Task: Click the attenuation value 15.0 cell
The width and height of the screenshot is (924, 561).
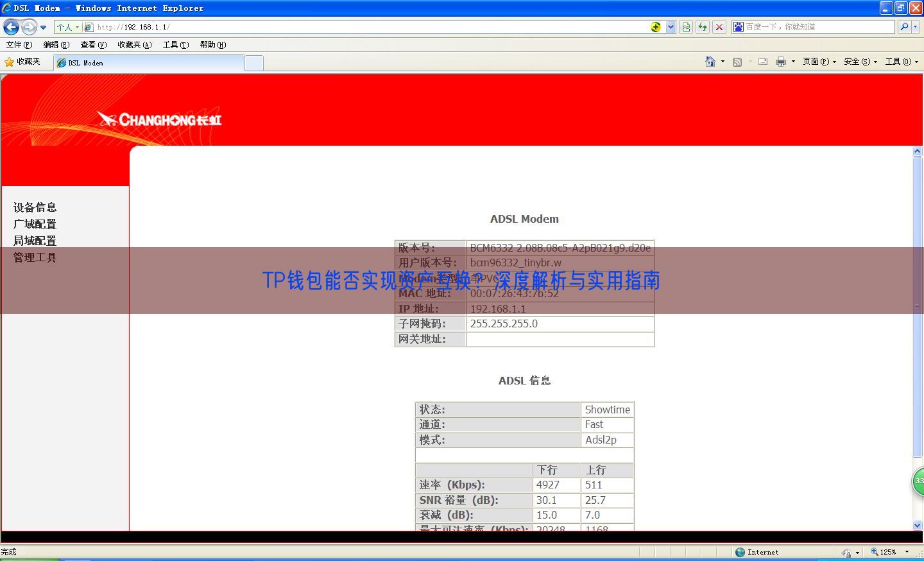Action: tap(556, 515)
